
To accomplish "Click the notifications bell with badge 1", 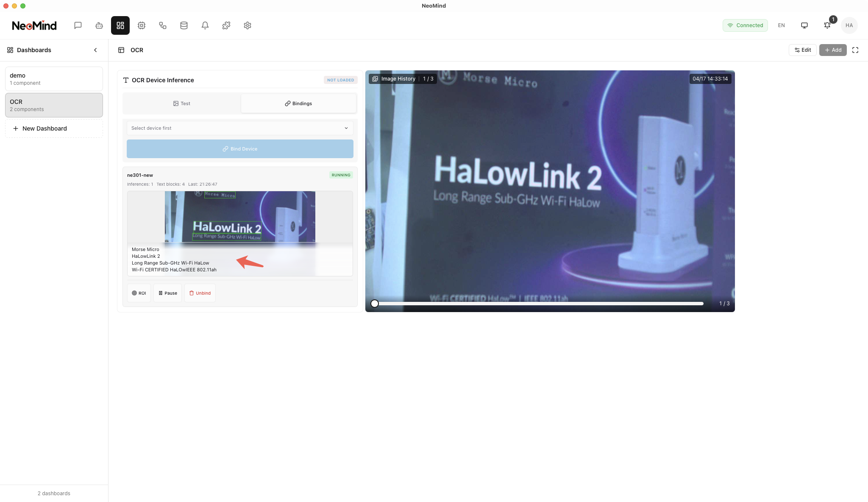I will (x=827, y=25).
